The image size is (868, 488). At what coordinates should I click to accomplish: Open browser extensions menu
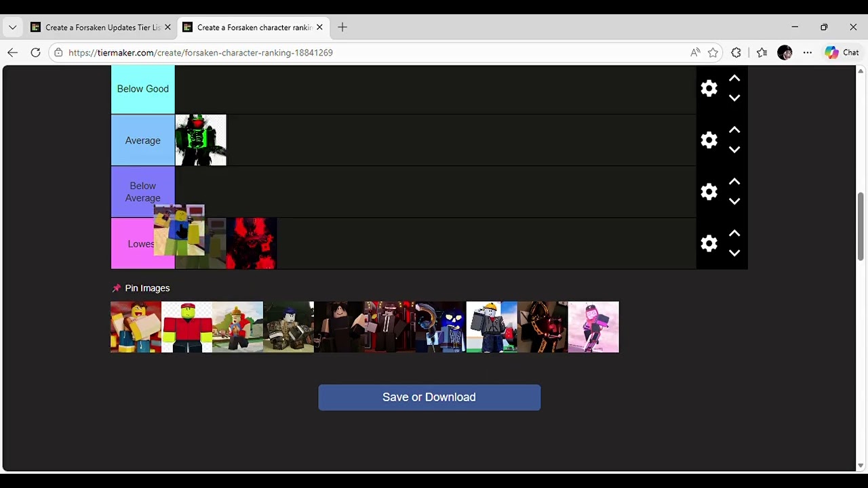coord(736,52)
